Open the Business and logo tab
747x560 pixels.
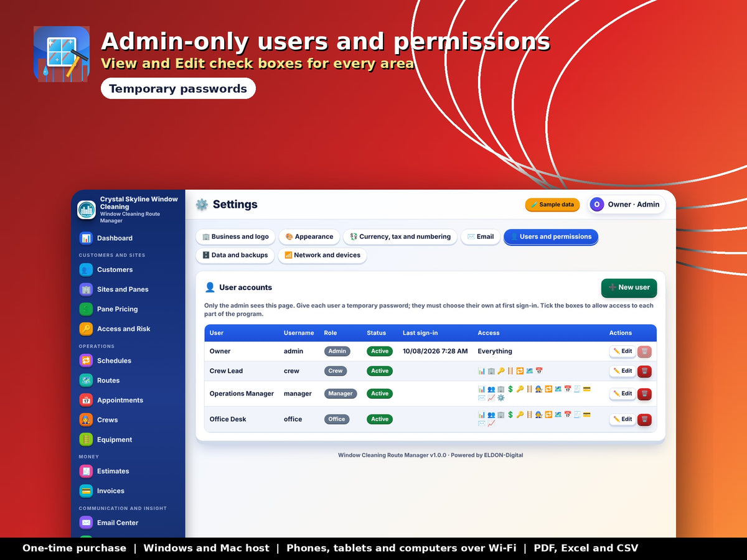[x=235, y=237]
